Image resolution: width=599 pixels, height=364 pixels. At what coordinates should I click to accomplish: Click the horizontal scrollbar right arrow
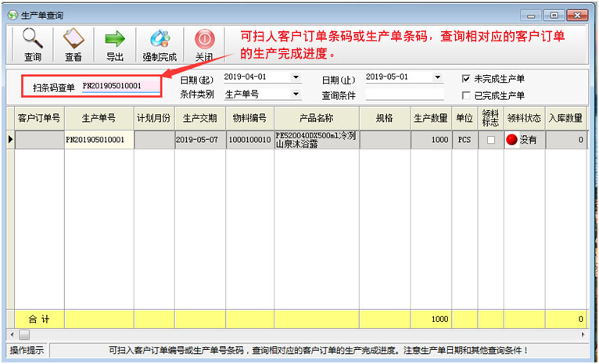(x=583, y=334)
